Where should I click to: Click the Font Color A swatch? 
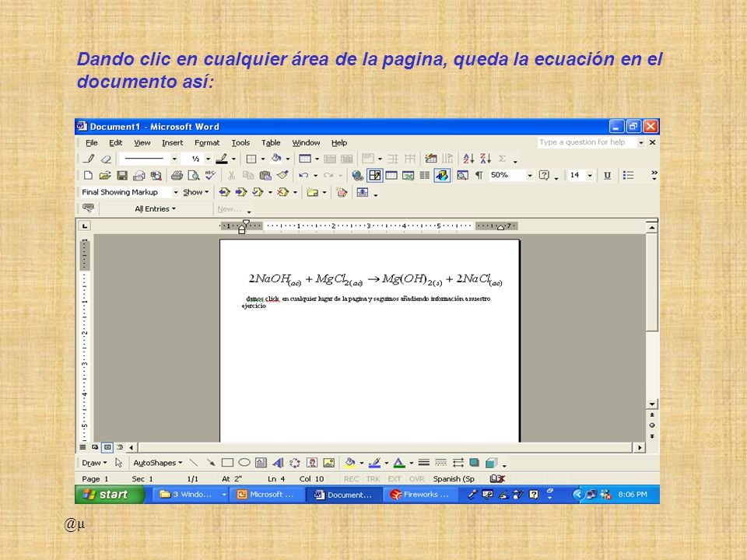pyautogui.click(x=399, y=462)
